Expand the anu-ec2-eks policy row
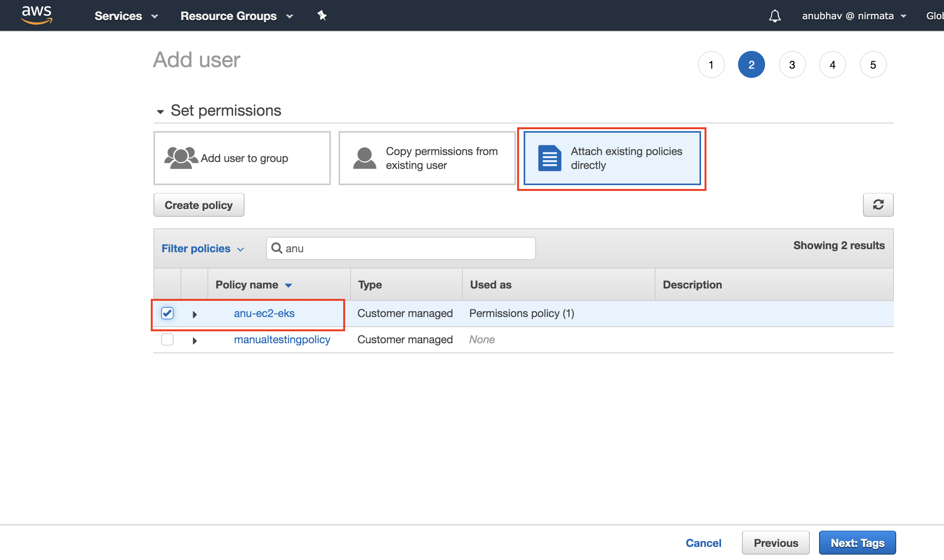The image size is (944, 560). pyautogui.click(x=195, y=314)
